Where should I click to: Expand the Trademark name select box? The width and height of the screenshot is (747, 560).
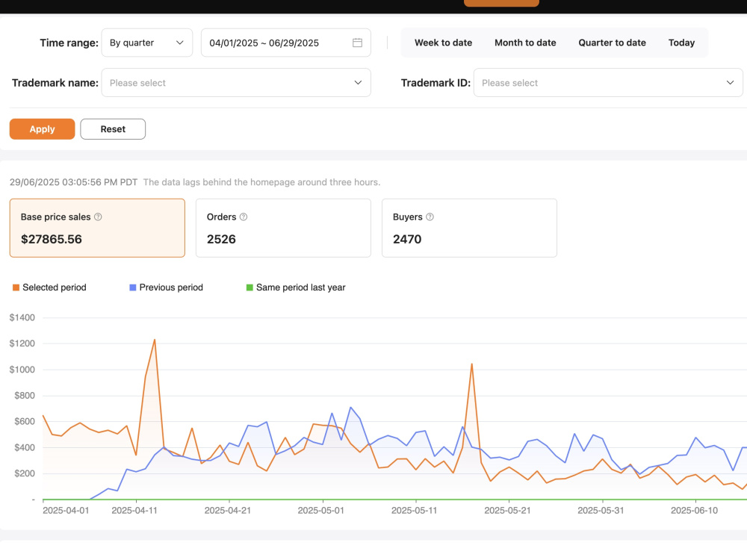pos(236,83)
